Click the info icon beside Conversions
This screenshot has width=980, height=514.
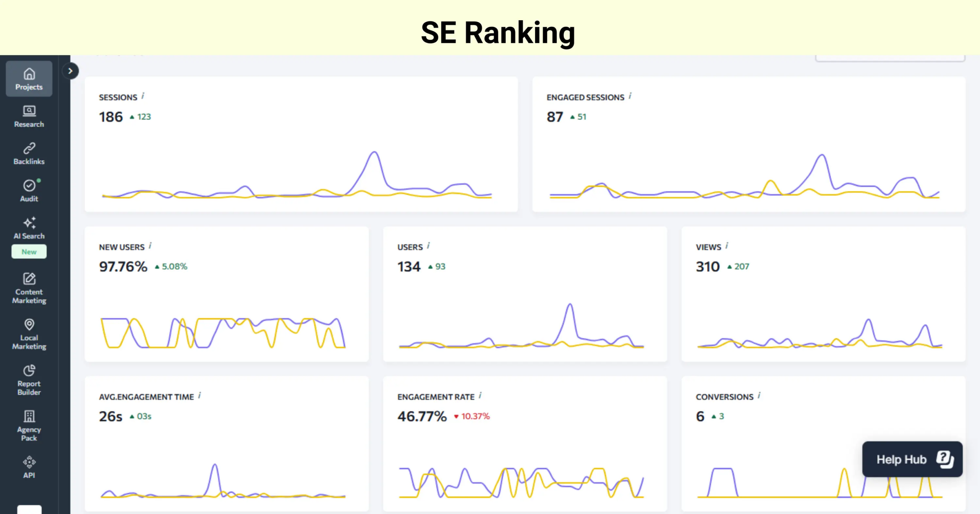(x=760, y=395)
